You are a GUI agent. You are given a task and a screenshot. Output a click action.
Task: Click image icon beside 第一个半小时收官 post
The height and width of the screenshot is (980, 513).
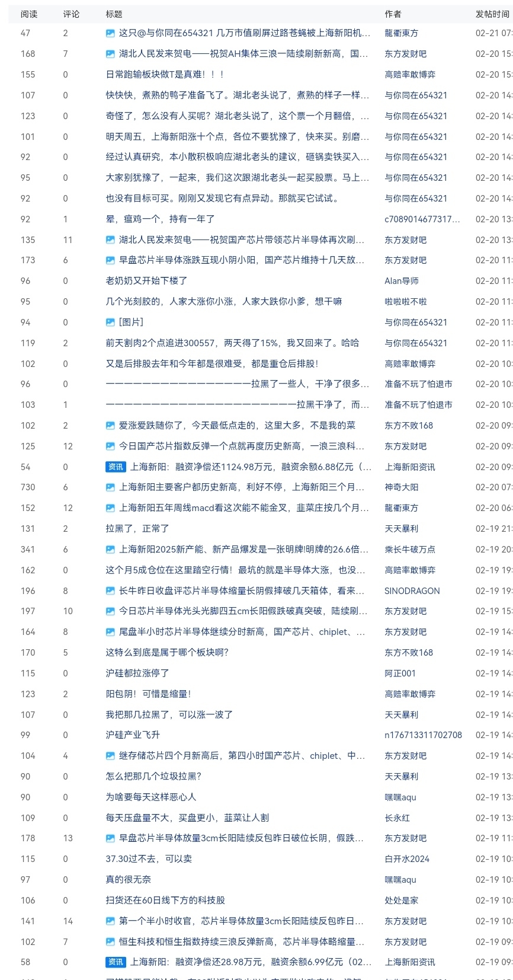coord(110,921)
